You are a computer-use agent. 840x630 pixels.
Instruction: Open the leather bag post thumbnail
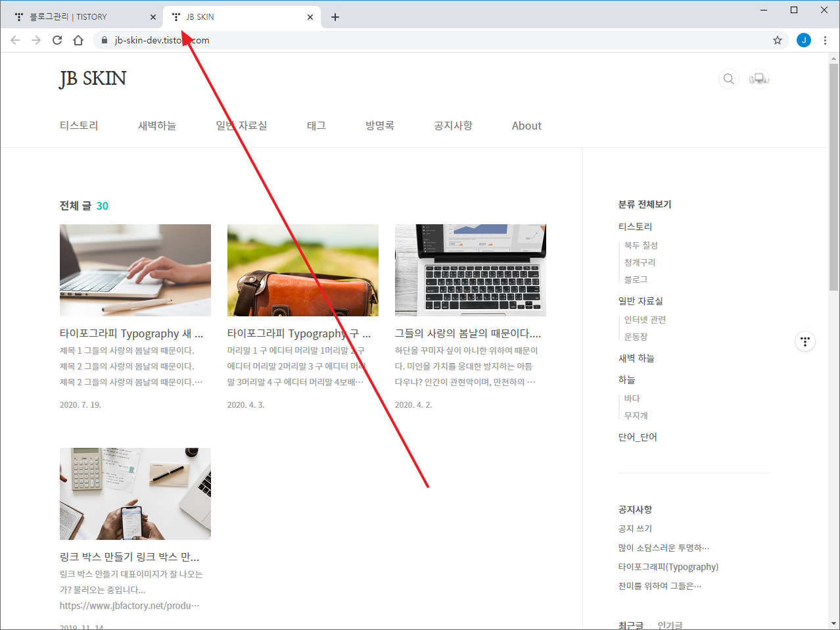(x=303, y=270)
